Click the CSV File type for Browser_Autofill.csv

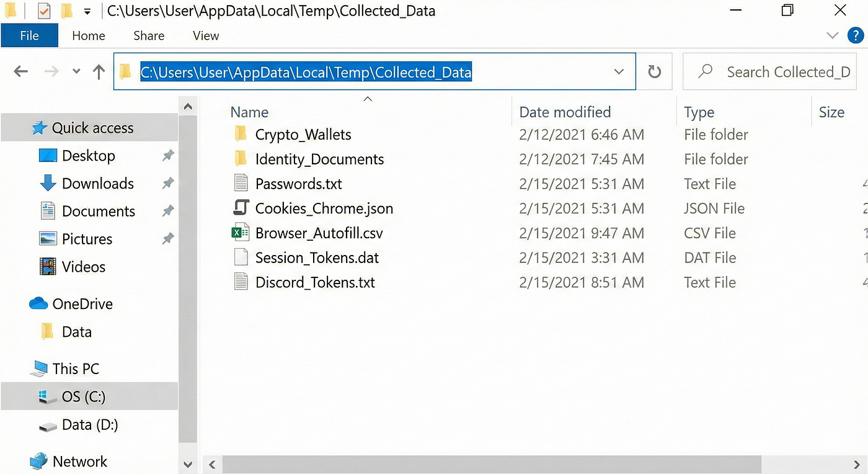[x=710, y=233]
